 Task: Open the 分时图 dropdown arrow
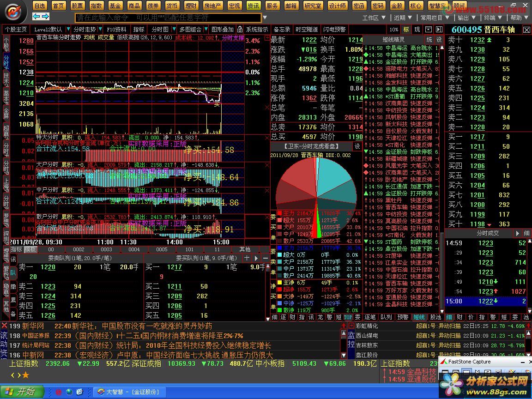[x=174, y=30]
